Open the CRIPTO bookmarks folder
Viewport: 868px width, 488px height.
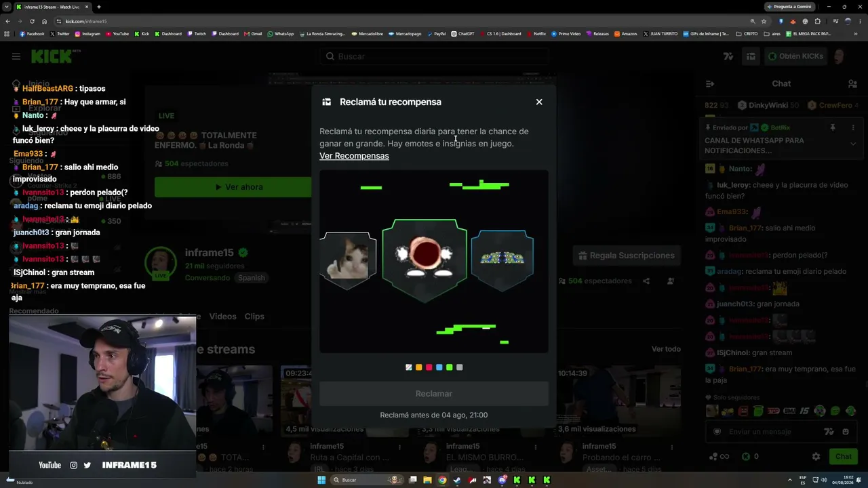pos(747,34)
